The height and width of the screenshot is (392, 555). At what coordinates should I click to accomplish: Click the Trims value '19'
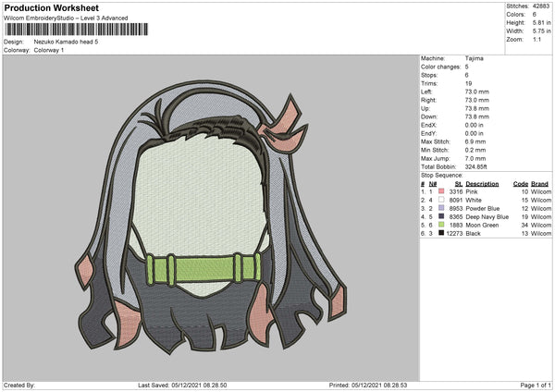click(x=468, y=83)
